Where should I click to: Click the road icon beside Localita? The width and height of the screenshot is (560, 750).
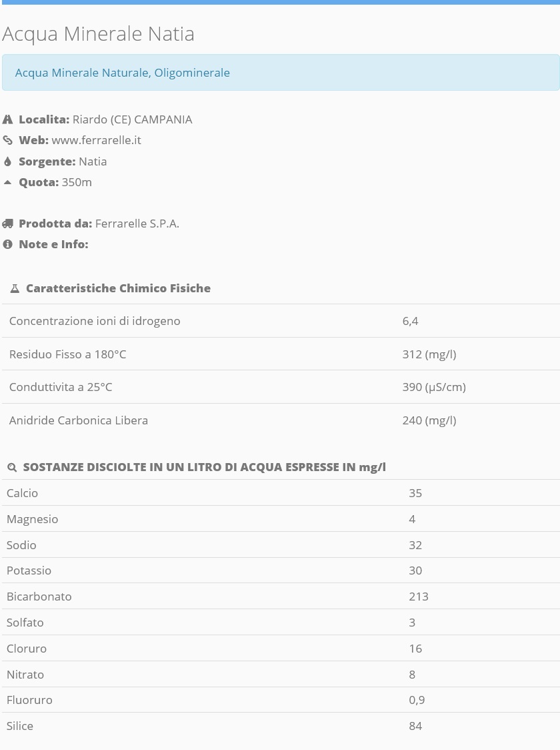click(7, 119)
